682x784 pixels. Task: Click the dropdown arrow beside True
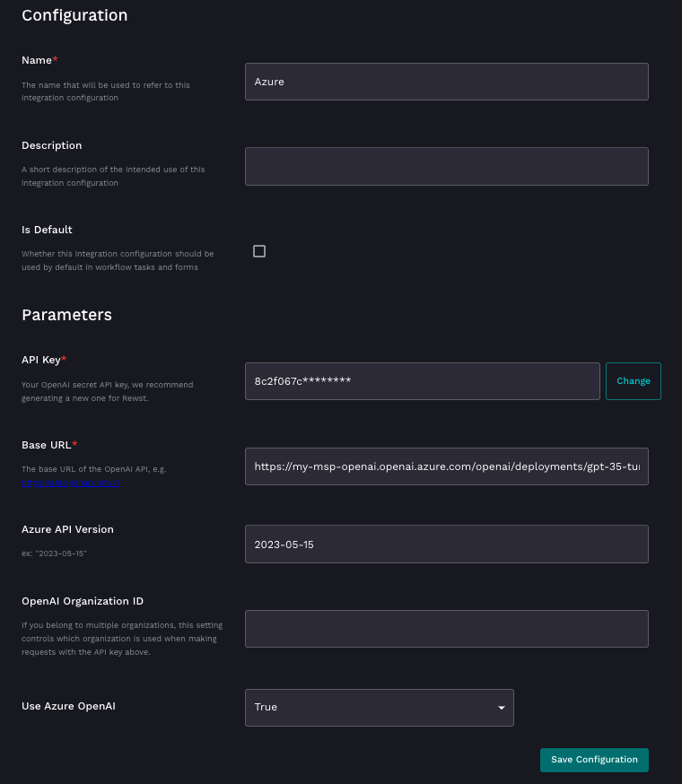(501, 708)
